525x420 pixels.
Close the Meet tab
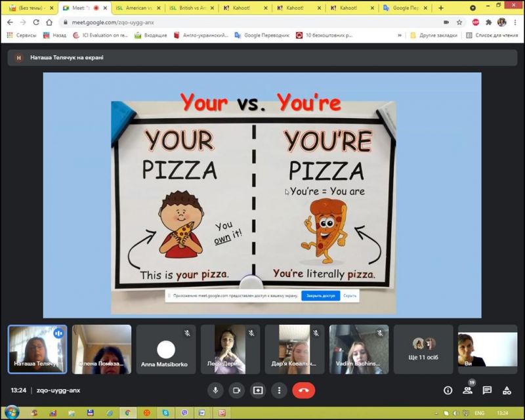(x=105, y=8)
